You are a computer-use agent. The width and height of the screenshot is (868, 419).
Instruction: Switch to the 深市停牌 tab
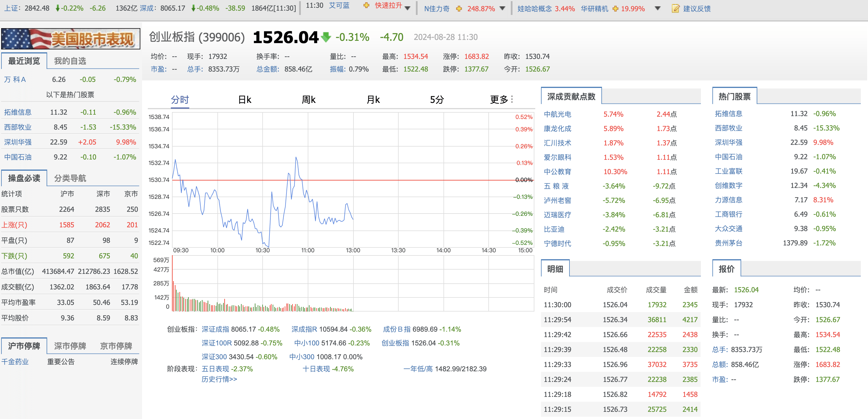70,346
